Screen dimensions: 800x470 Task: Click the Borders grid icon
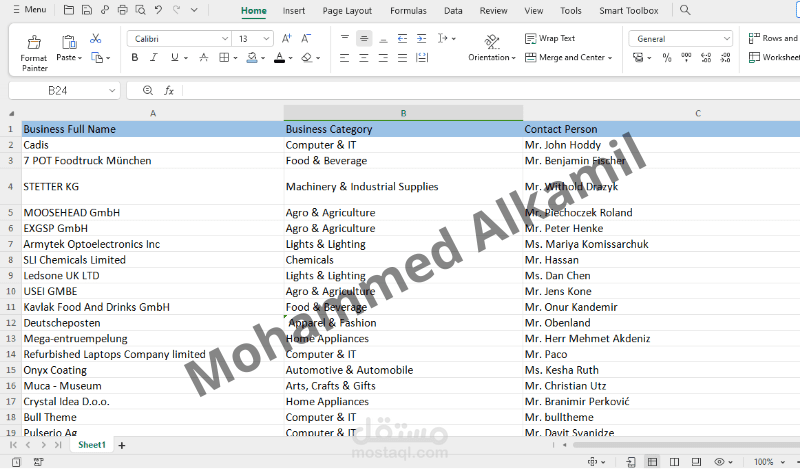tap(223, 58)
